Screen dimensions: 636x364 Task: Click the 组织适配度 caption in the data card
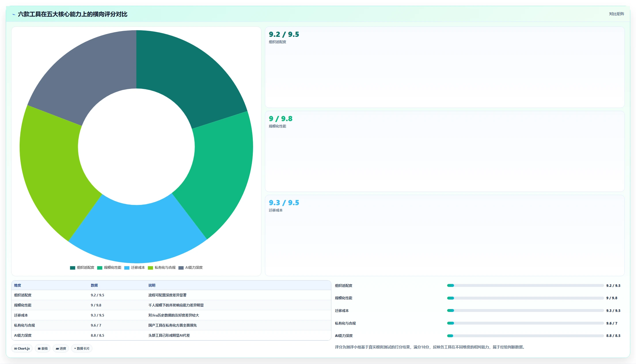coord(278,42)
